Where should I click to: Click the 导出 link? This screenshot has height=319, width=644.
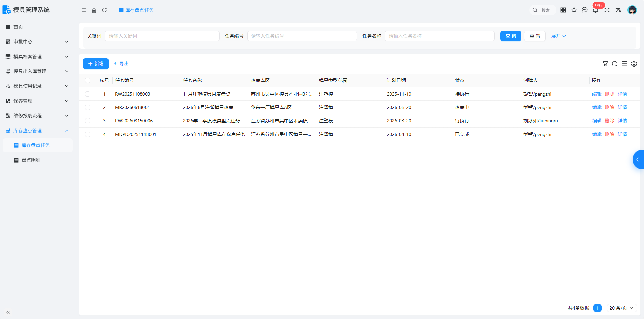click(x=121, y=64)
